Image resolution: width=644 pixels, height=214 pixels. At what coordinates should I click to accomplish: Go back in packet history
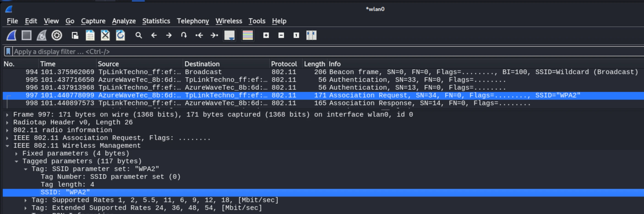click(154, 35)
